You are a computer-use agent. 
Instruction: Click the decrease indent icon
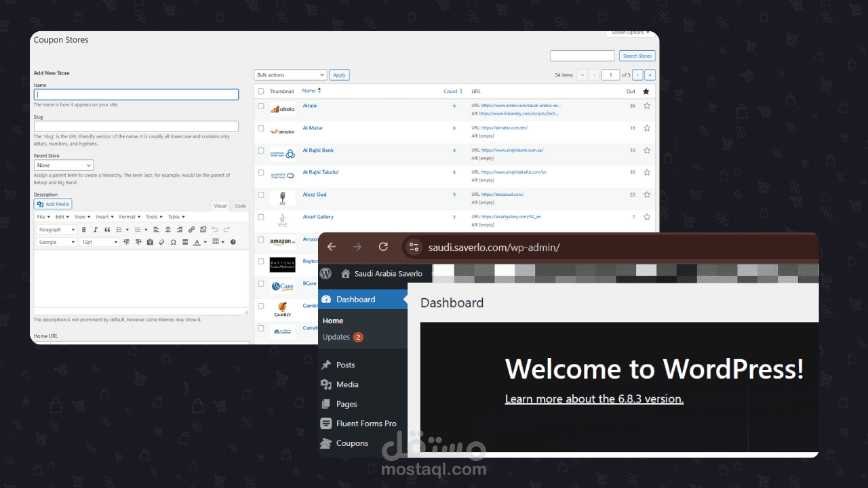coord(126,242)
